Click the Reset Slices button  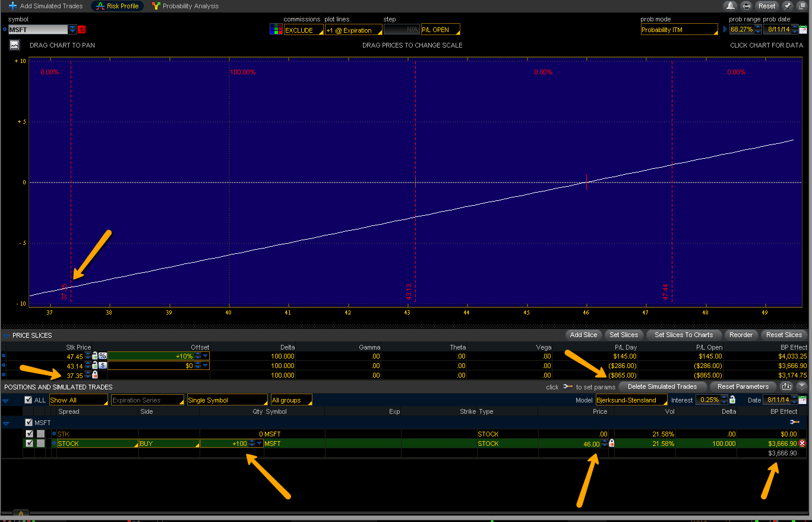784,335
